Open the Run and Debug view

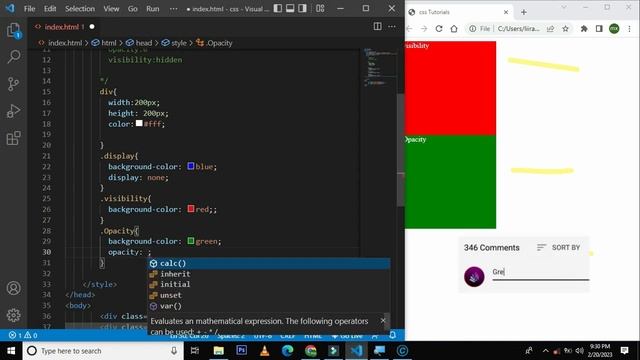(13, 111)
